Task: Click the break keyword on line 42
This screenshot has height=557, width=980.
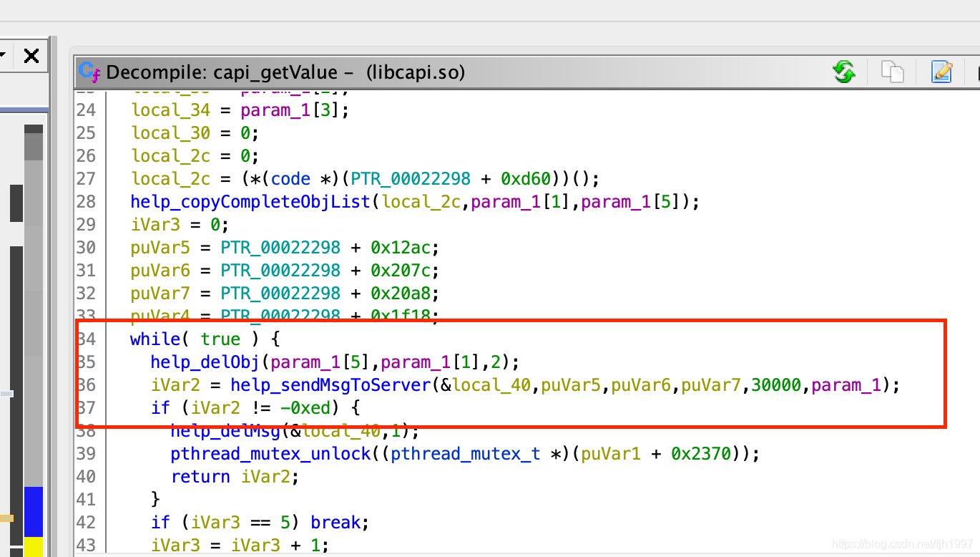Action: [335, 523]
